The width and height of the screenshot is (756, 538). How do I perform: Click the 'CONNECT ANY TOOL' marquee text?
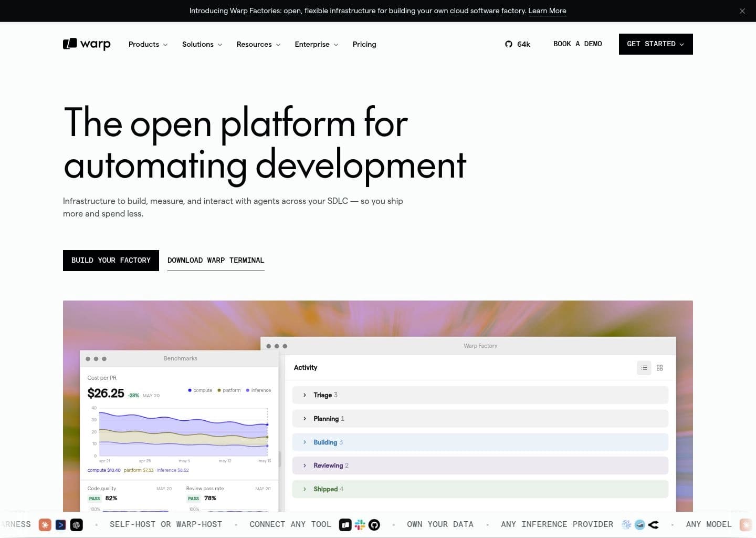[x=290, y=524]
